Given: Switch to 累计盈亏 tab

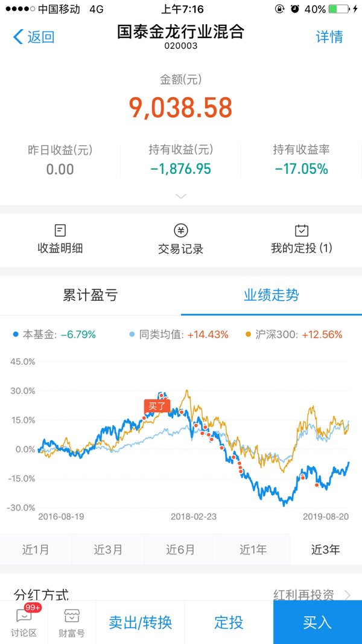Looking at the screenshot, I should (90, 295).
